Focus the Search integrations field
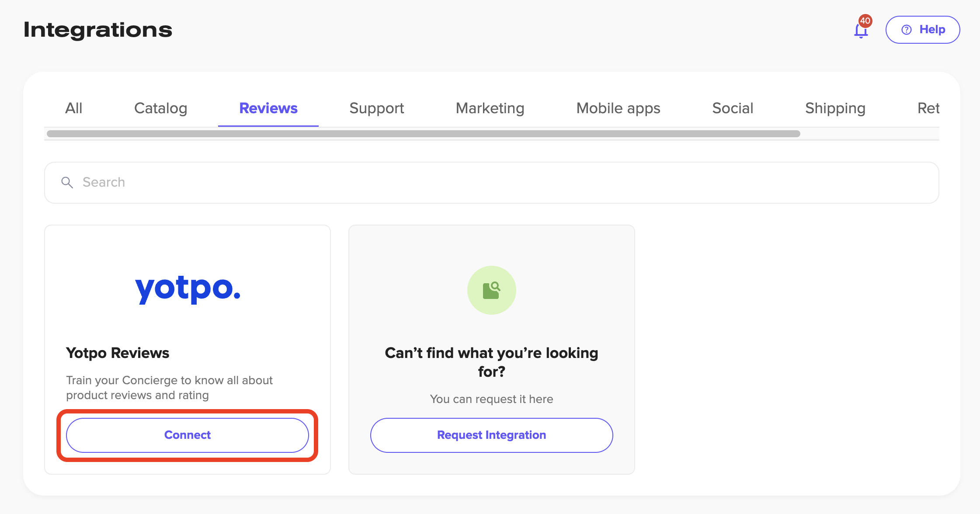Viewport: 980px width, 514px height. 491,182
